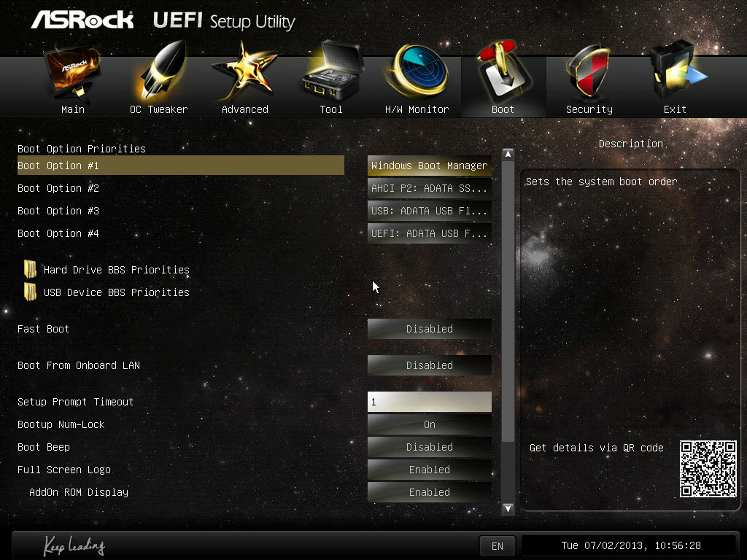Click the scrollbar down arrow

coord(508,508)
